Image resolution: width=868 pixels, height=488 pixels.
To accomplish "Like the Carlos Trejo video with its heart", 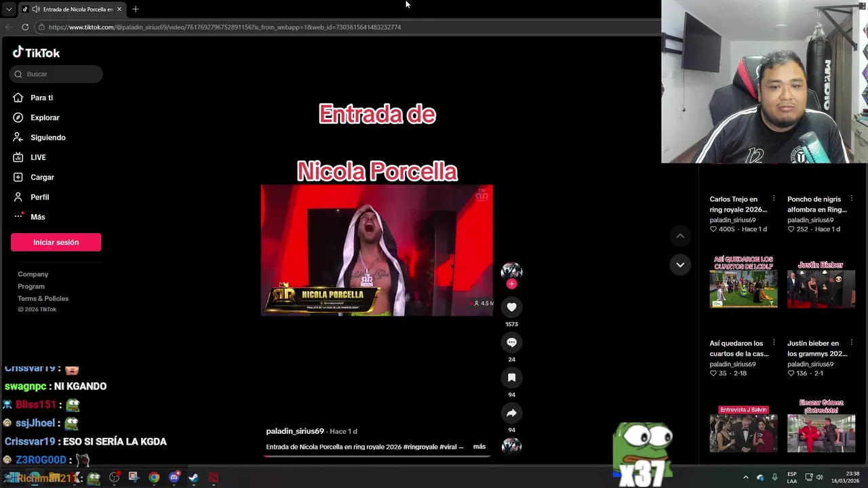I will point(713,229).
